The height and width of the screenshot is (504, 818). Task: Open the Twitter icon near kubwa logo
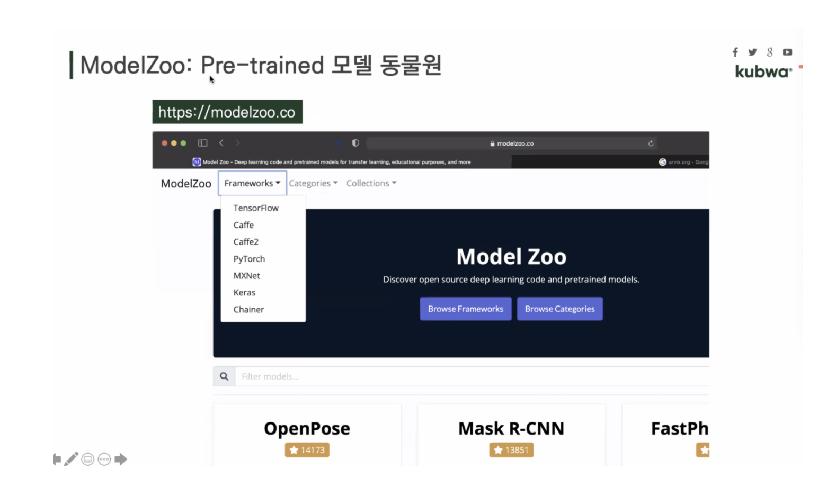[x=752, y=52]
